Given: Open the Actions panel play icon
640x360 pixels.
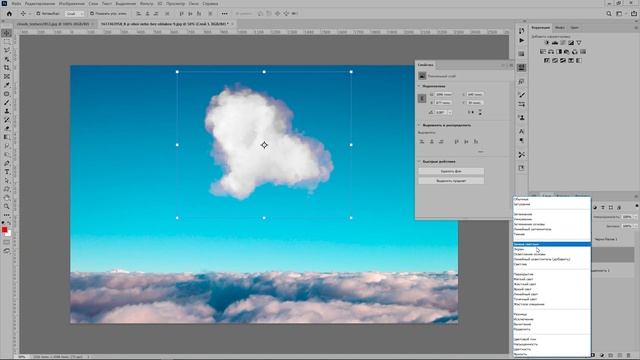Looking at the screenshot, I should point(522,40).
